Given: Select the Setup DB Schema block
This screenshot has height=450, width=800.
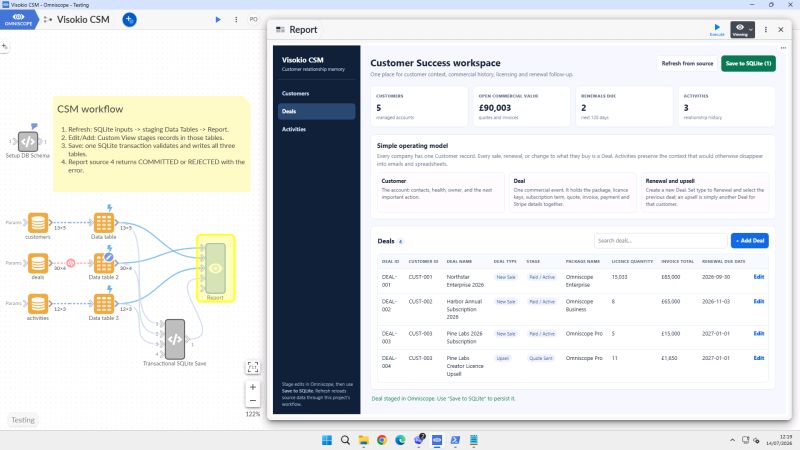Looking at the screenshot, I should [x=28, y=141].
